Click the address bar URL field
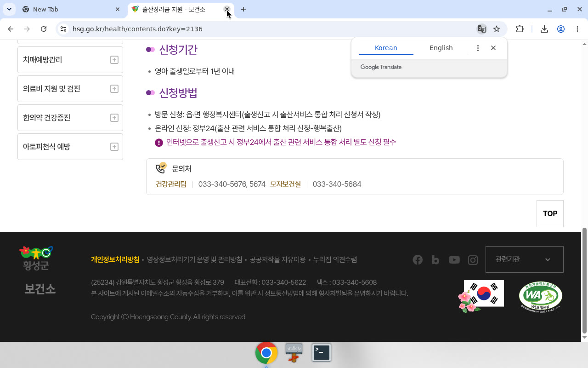Viewport: 588px width, 368px height. coord(271,29)
